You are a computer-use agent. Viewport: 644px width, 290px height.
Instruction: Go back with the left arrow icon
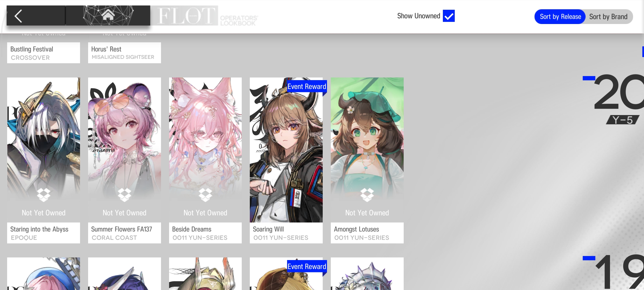[18, 16]
